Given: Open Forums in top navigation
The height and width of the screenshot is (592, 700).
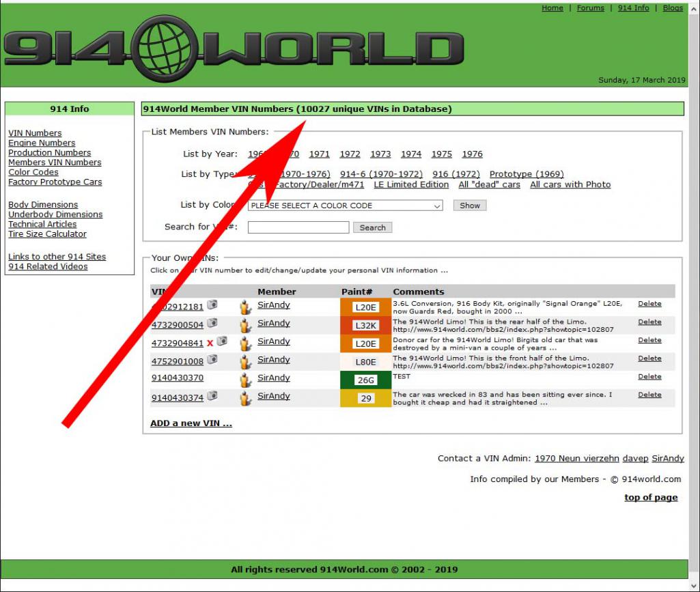Looking at the screenshot, I should (590, 8).
